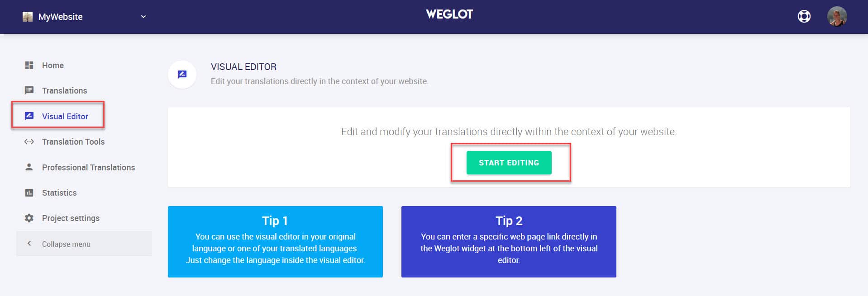
Task: Select the Visual Editor pen icon
Action: pos(29,116)
